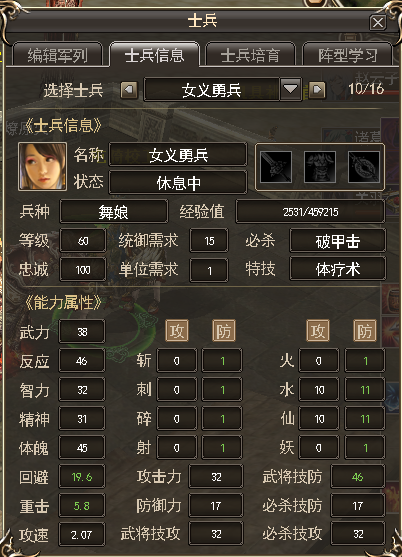Close the 士兵 window
The width and height of the screenshot is (402, 557).
[x=377, y=23]
